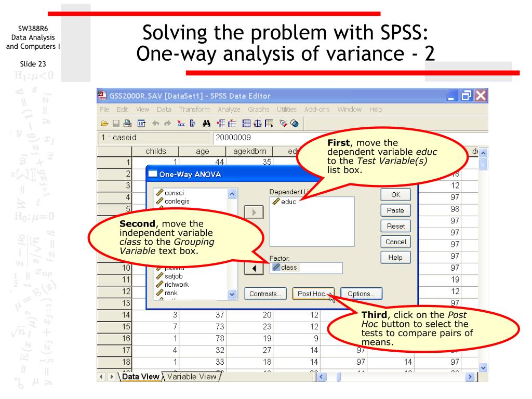The image size is (532, 399).
Task: Click the Weight Cases scale icon
Action: 258,124
